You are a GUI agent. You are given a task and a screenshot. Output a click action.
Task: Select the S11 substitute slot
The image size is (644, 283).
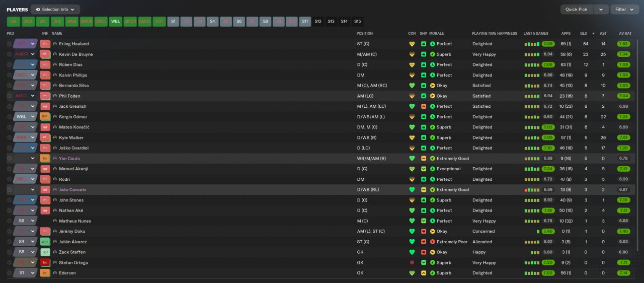click(x=305, y=22)
